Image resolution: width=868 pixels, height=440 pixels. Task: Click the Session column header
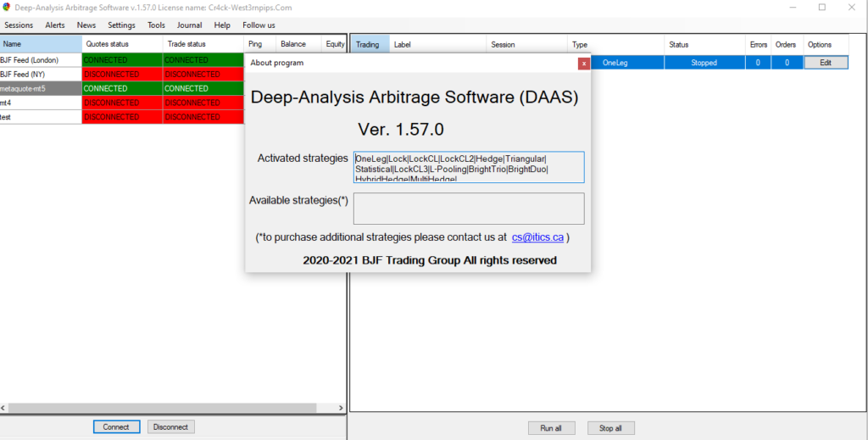click(x=527, y=45)
